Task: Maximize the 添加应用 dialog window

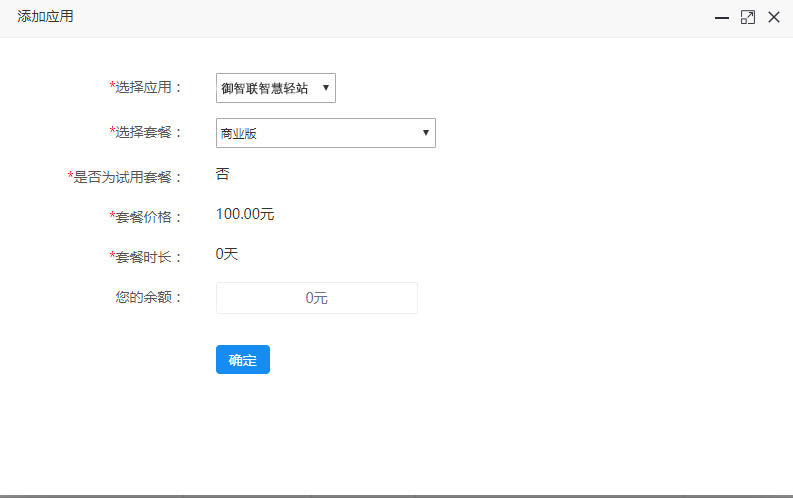Action: coord(747,18)
